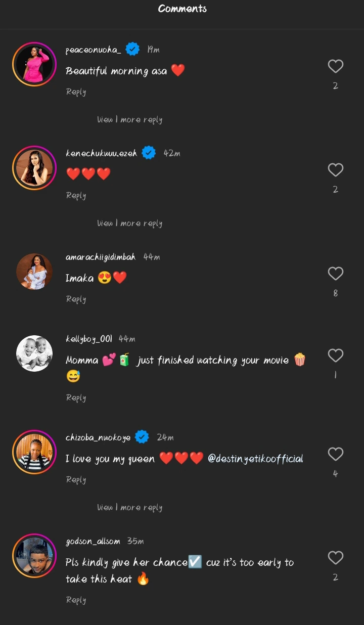364x625 pixels.
Task: Heart kellyboy_001's movie comment
Action: (x=336, y=355)
